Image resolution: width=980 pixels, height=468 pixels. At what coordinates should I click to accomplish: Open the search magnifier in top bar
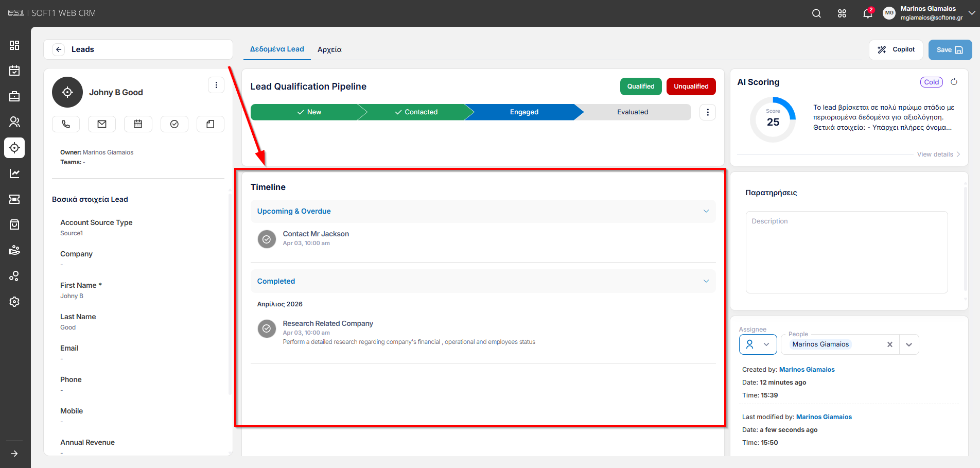point(816,13)
